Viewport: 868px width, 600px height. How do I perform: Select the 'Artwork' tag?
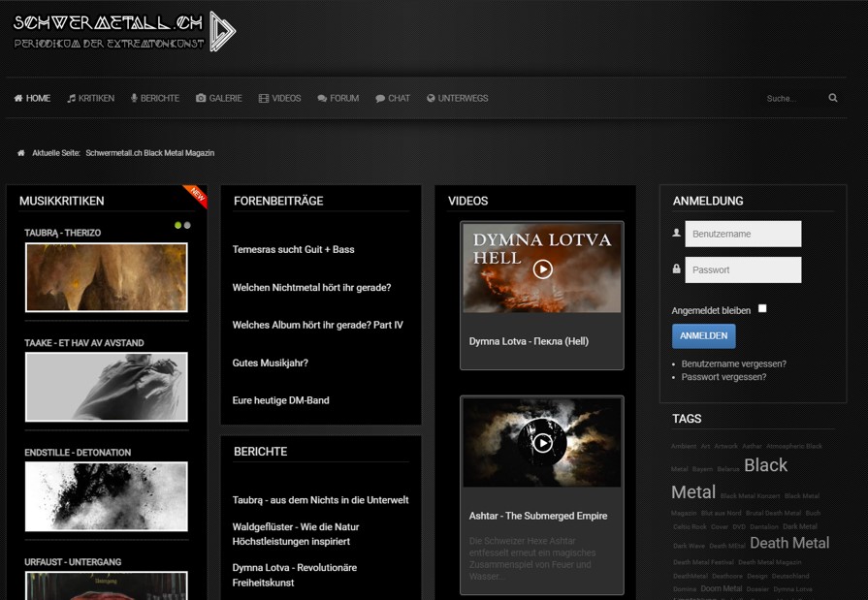pos(725,446)
